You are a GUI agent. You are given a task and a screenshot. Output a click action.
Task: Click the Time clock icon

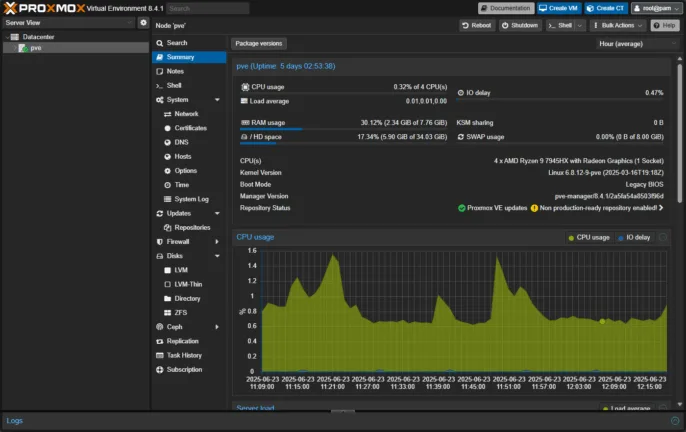pyautogui.click(x=167, y=185)
